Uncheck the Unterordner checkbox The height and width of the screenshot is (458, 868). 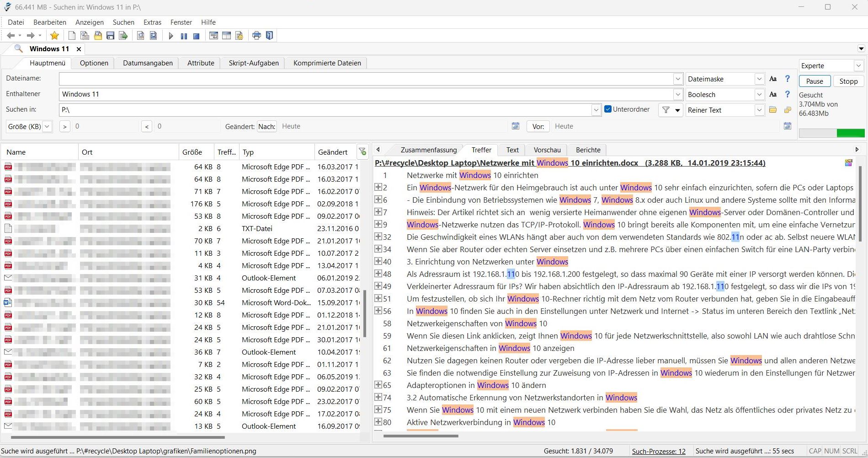point(608,109)
